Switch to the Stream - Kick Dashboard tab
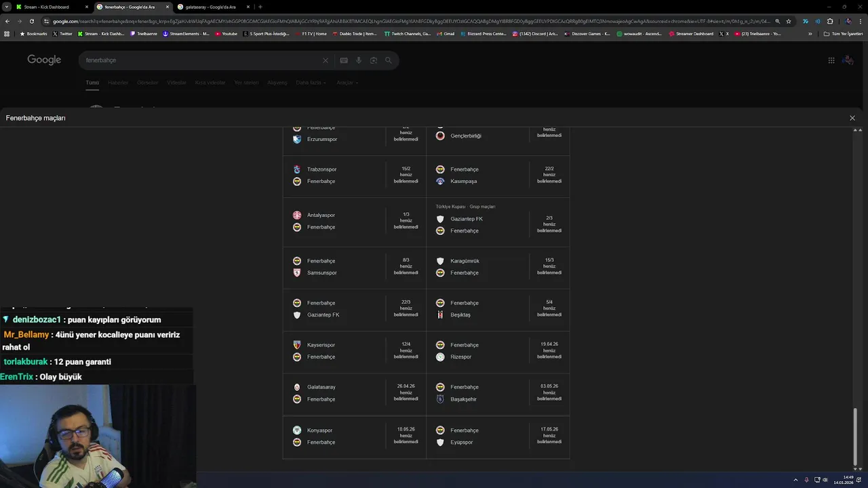The width and height of the screenshot is (868, 488). pos(51,7)
